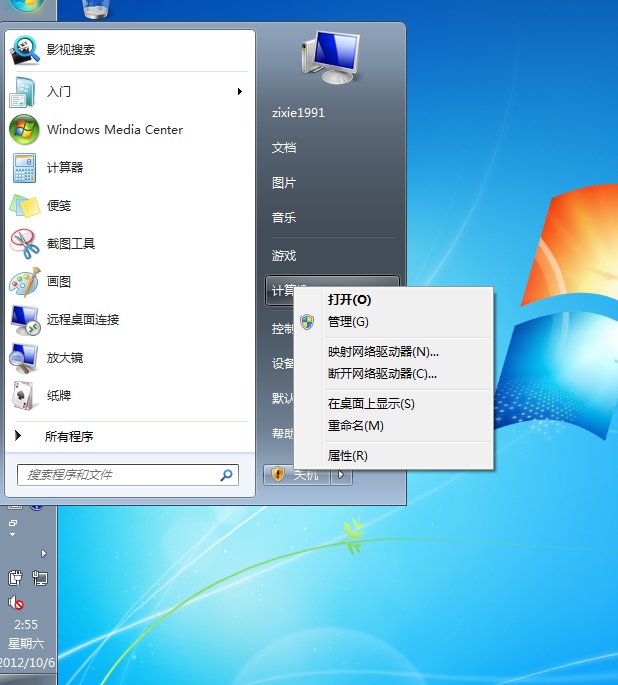Click the power plug tray icon
This screenshot has height=685, width=618.
click(x=15, y=578)
